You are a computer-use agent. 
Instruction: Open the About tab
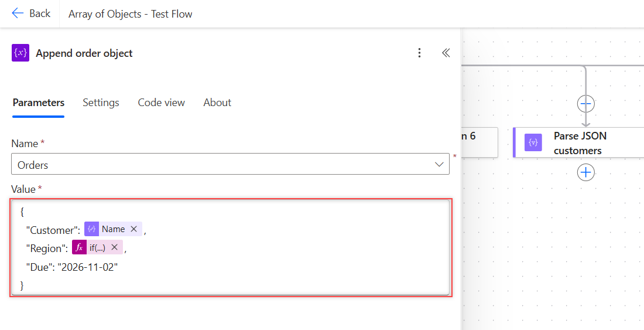[x=217, y=103]
